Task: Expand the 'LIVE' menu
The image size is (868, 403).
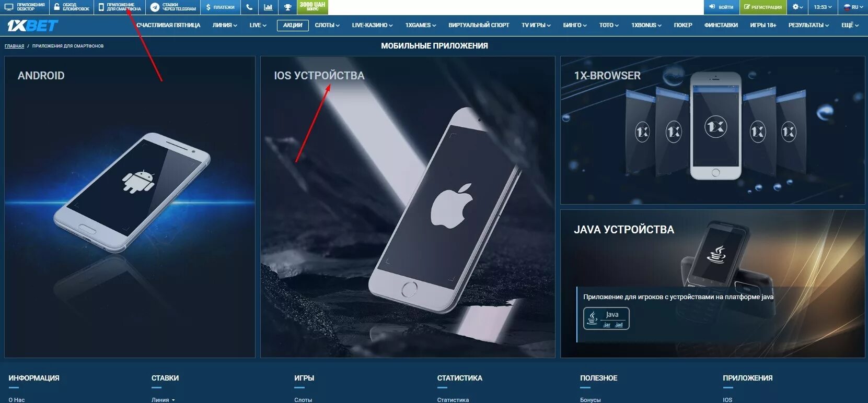Action: click(x=258, y=25)
